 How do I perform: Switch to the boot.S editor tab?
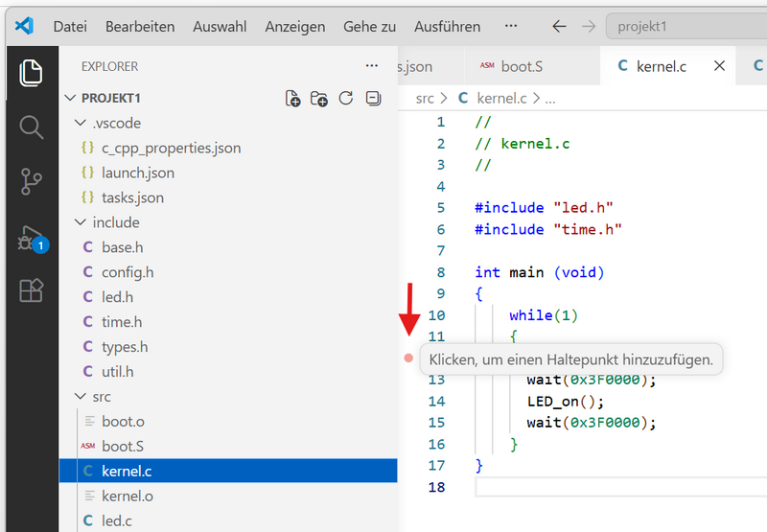532,66
